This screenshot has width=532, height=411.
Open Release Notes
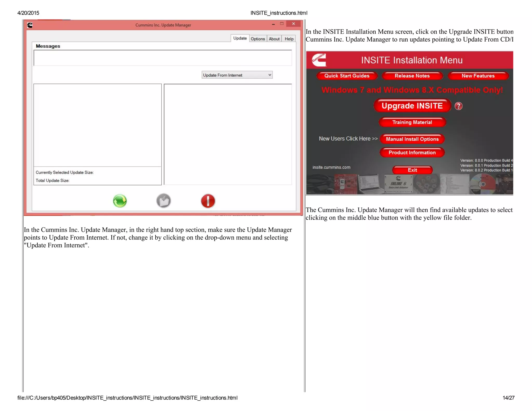(412, 76)
